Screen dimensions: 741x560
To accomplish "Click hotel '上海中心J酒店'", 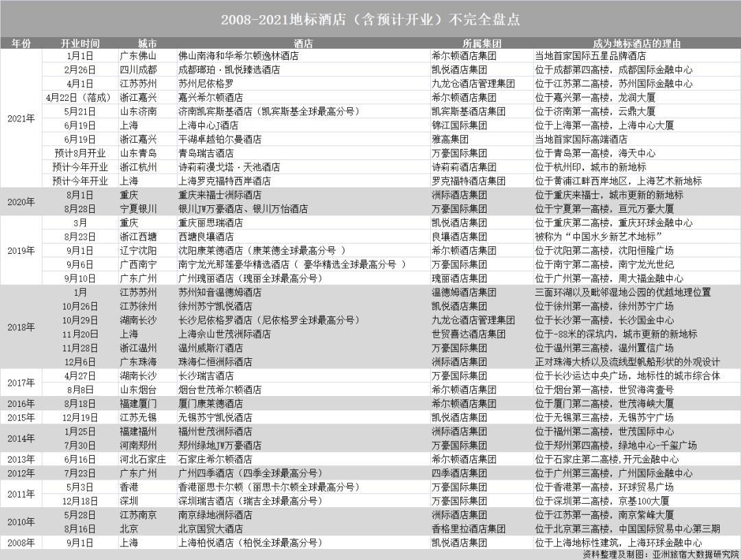I will pyautogui.click(x=208, y=125).
